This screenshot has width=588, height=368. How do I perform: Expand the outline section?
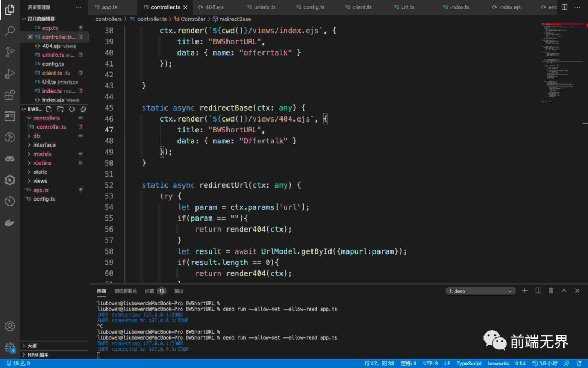[54, 346]
